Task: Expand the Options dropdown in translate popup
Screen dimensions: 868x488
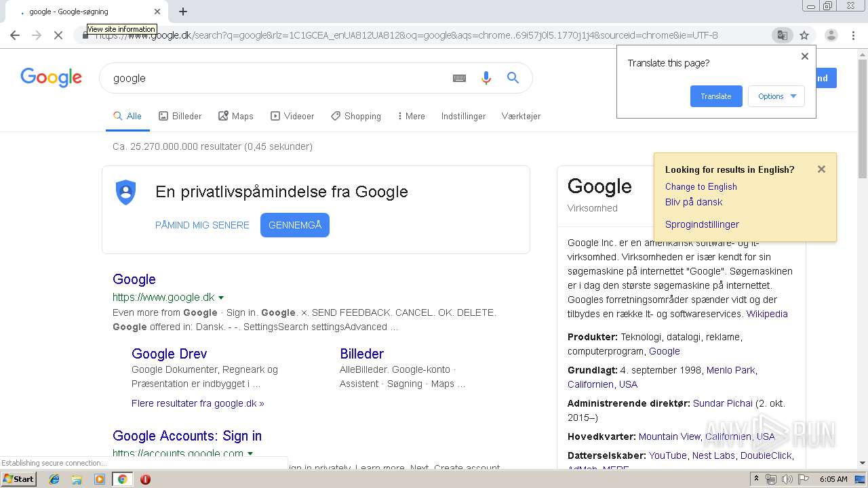Action: [776, 96]
